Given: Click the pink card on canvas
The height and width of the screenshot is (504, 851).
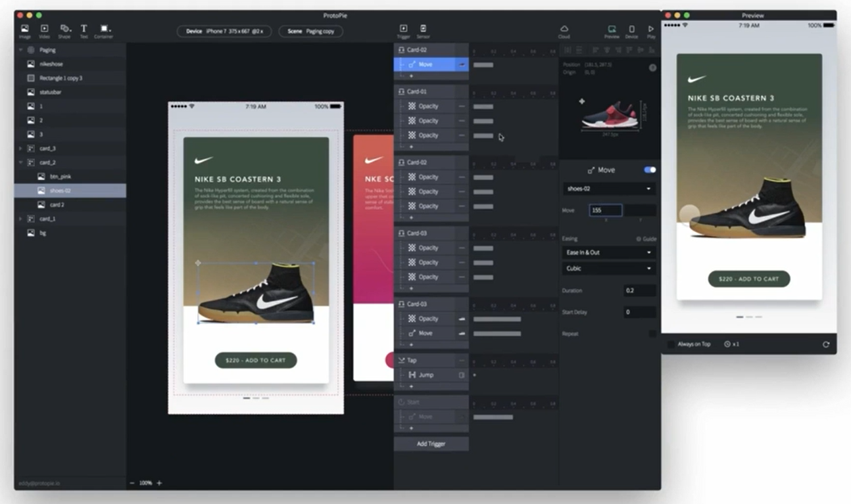Looking at the screenshot, I should click(373, 256).
